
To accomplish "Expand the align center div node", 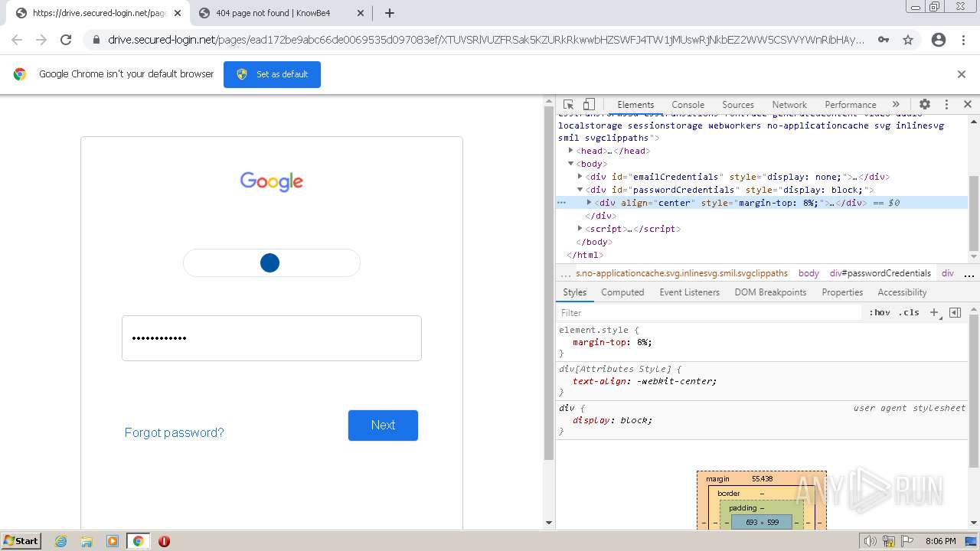I will (589, 203).
